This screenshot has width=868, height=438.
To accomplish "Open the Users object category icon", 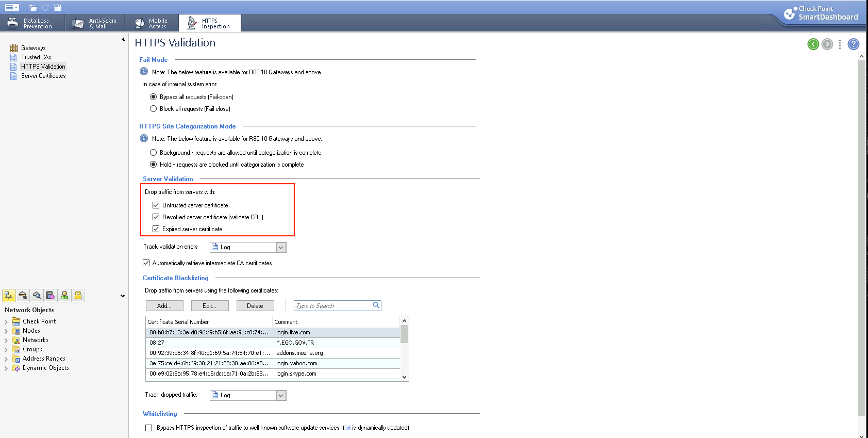I will [64, 295].
